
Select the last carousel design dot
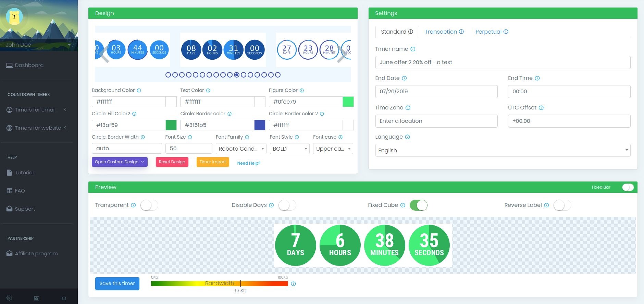tap(278, 75)
